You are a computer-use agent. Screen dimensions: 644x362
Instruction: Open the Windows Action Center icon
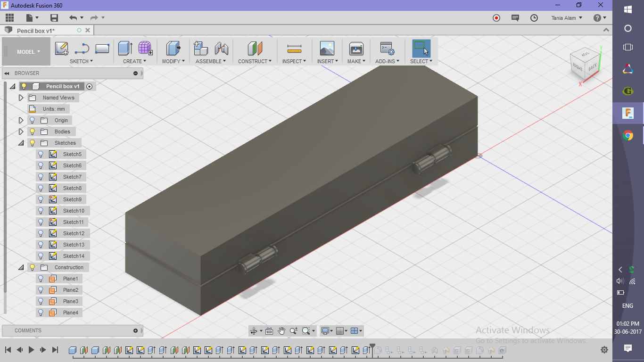pos(628,348)
